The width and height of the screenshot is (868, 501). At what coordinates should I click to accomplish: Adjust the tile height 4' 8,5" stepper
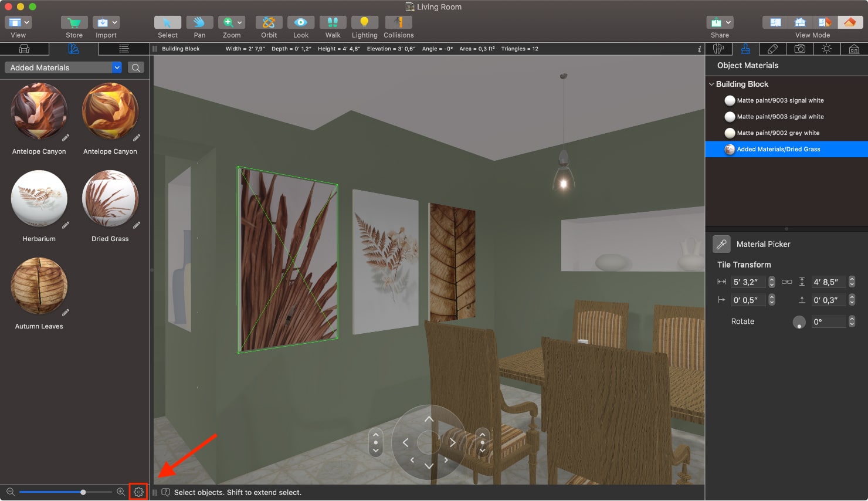[x=852, y=282]
